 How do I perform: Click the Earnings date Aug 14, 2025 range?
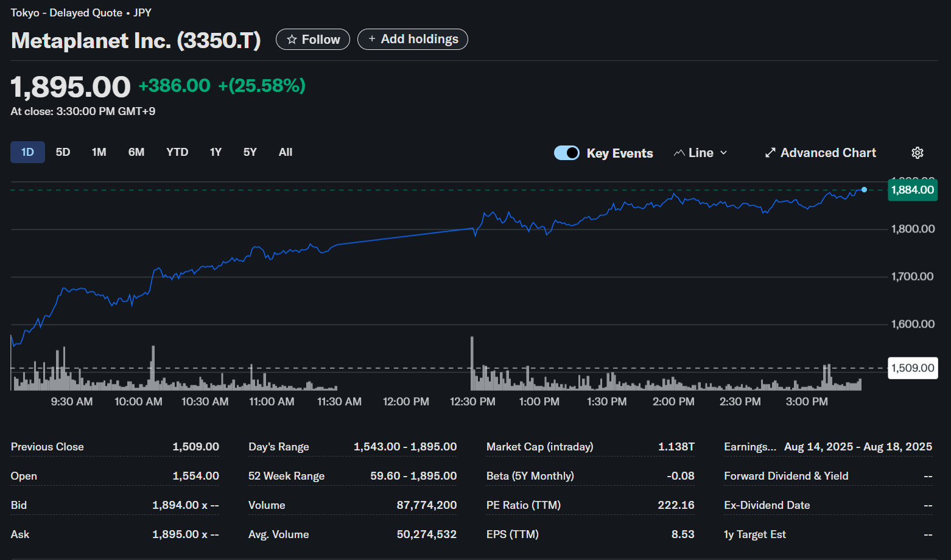[x=858, y=447]
